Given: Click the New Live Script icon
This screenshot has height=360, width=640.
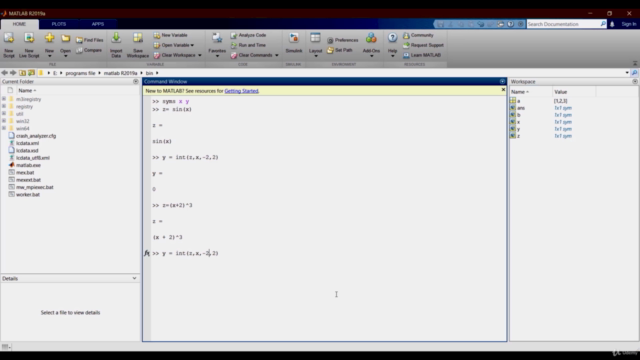Looking at the screenshot, I should point(29,38).
